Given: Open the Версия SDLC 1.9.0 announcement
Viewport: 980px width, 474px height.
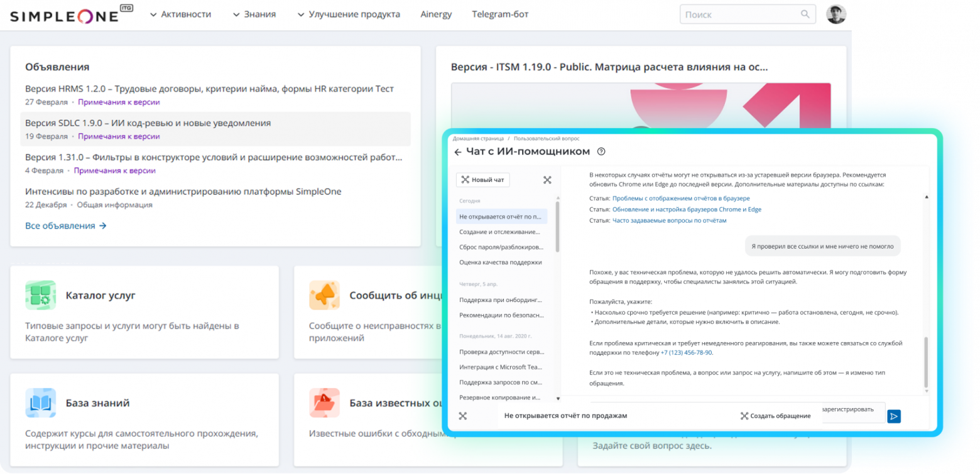Looking at the screenshot, I should click(148, 123).
